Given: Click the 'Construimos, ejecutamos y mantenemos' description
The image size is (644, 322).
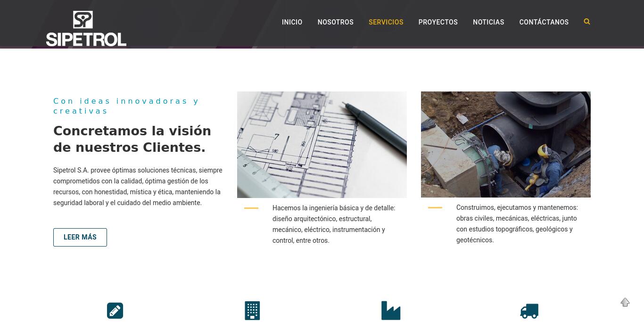Looking at the screenshot, I should pos(517,223).
